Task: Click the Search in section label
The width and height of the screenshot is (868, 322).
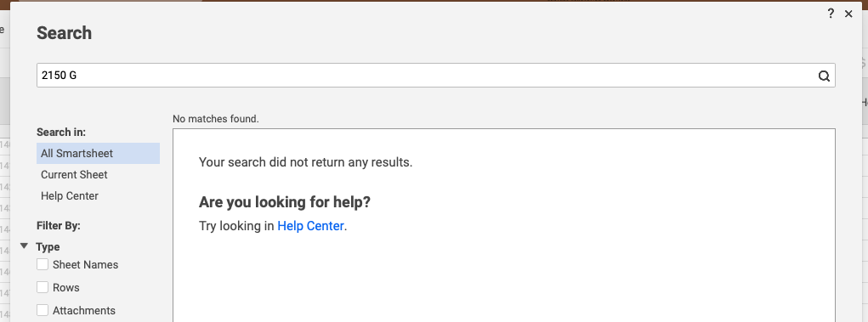Action: (x=61, y=133)
